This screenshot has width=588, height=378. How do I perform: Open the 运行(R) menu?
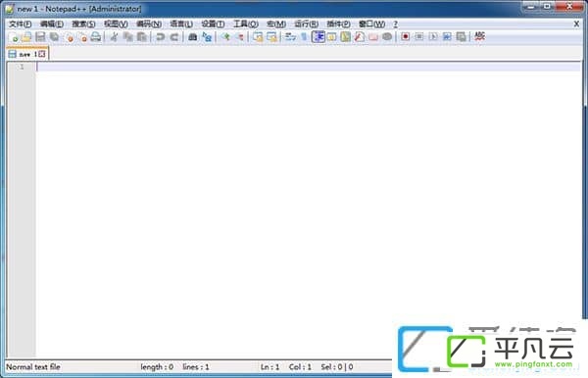[x=307, y=24]
